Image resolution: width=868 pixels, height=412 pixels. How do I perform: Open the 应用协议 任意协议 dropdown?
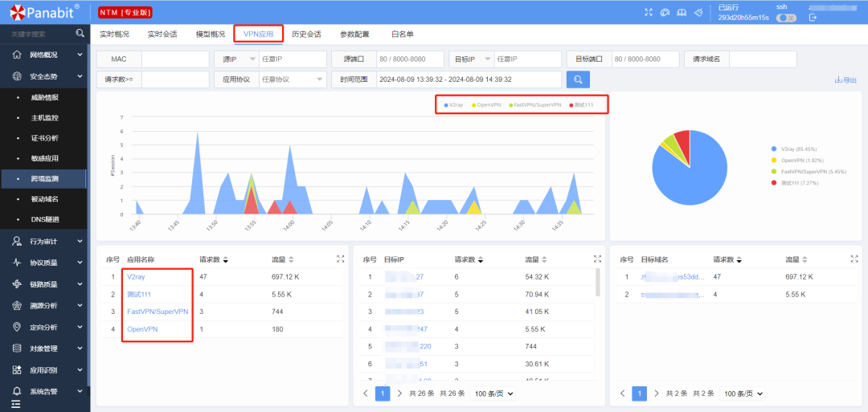click(x=293, y=79)
